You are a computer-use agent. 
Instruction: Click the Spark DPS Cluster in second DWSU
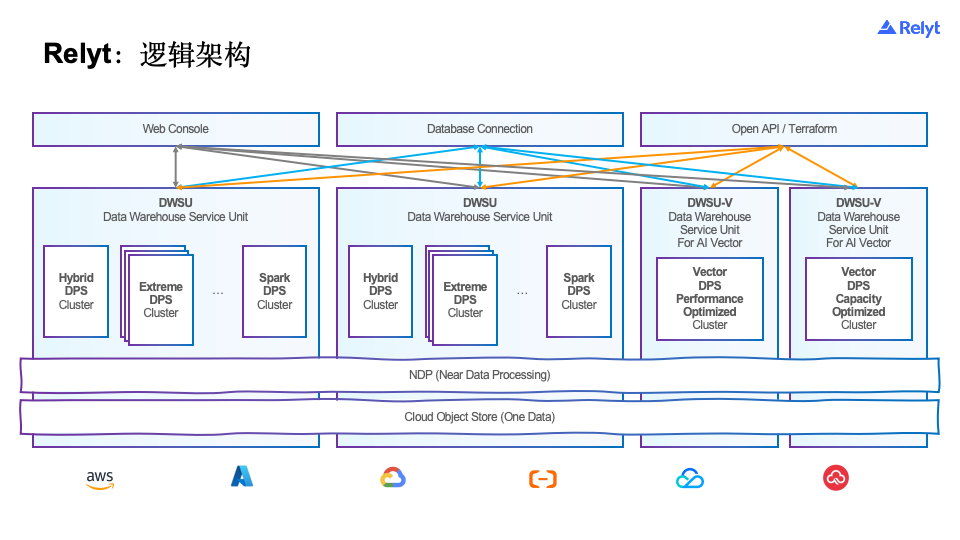(579, 291)
